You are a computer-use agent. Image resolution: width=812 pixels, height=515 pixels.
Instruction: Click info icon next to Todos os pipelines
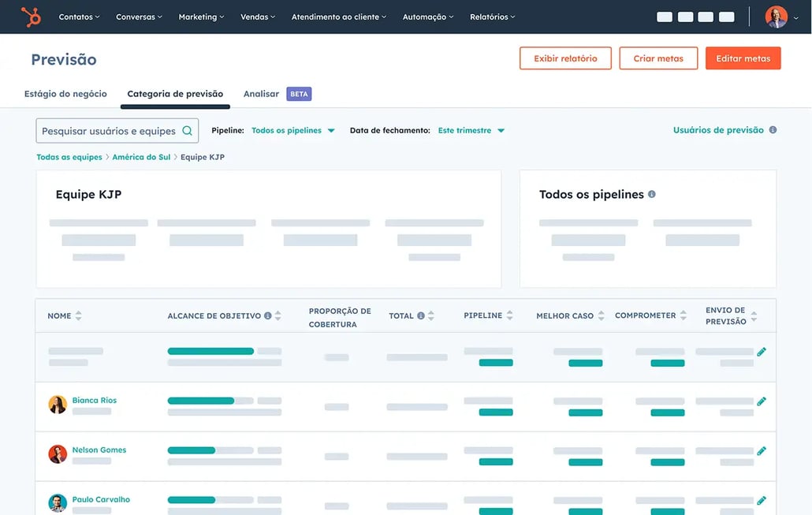coord(652,194)
